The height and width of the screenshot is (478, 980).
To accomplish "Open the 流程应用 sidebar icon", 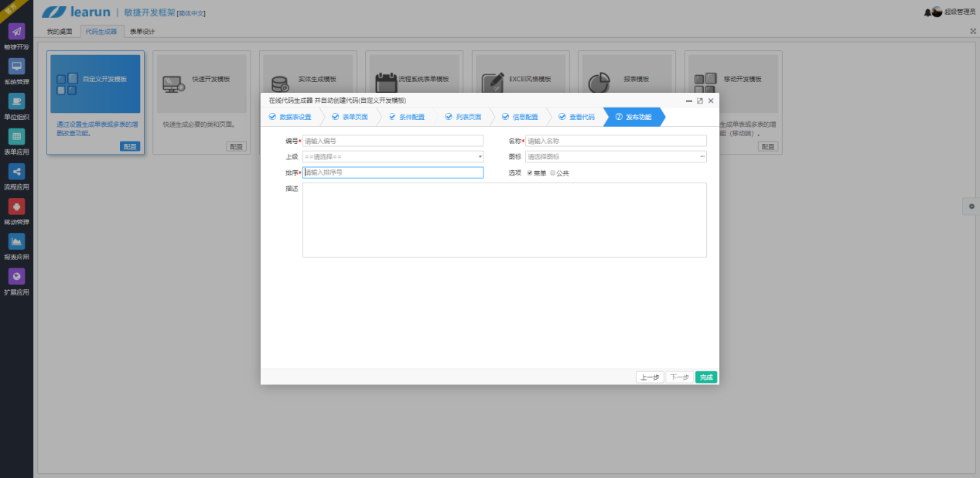I will pyautogui.click(x=16, y=172).
